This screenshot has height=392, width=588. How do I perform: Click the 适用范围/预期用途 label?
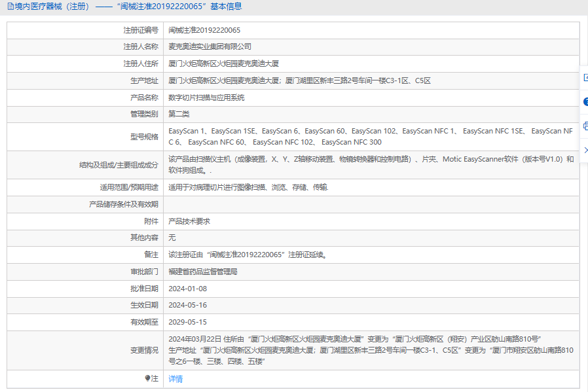click(129, 187)
